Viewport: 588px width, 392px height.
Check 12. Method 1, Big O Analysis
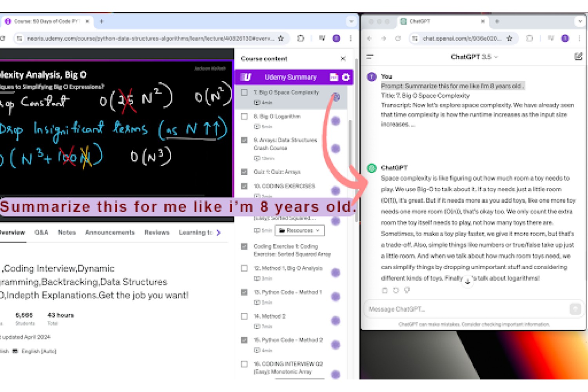click(245, 268)
